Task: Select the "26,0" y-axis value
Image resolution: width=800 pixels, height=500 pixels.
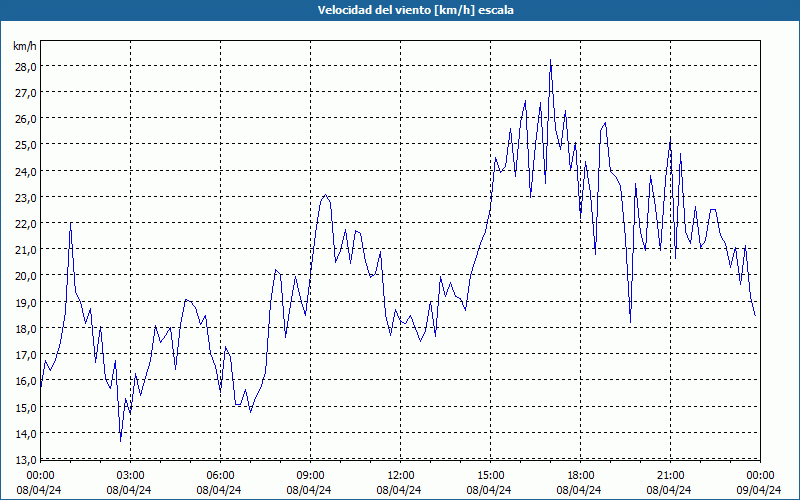Action: [x=26, y=119]
